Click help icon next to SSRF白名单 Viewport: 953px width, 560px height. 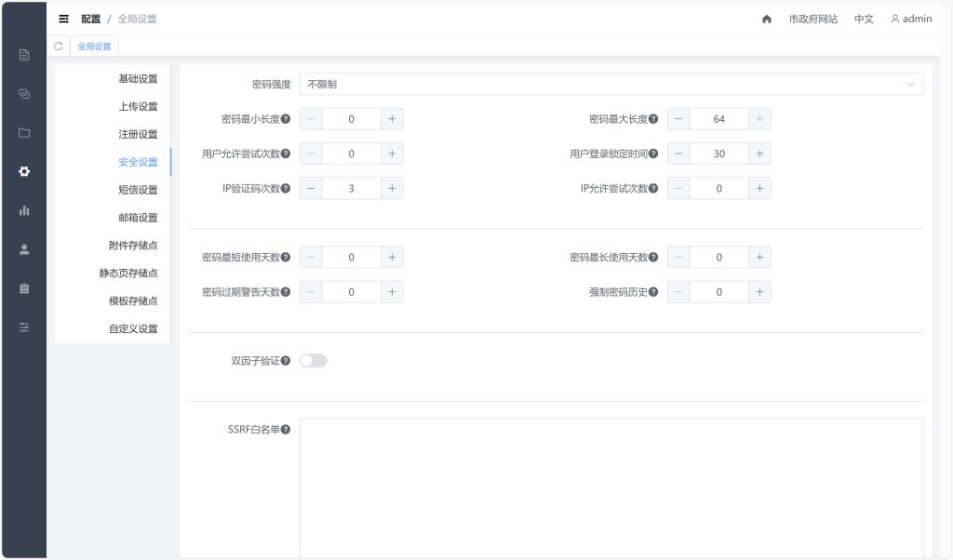tap(286, 429)
